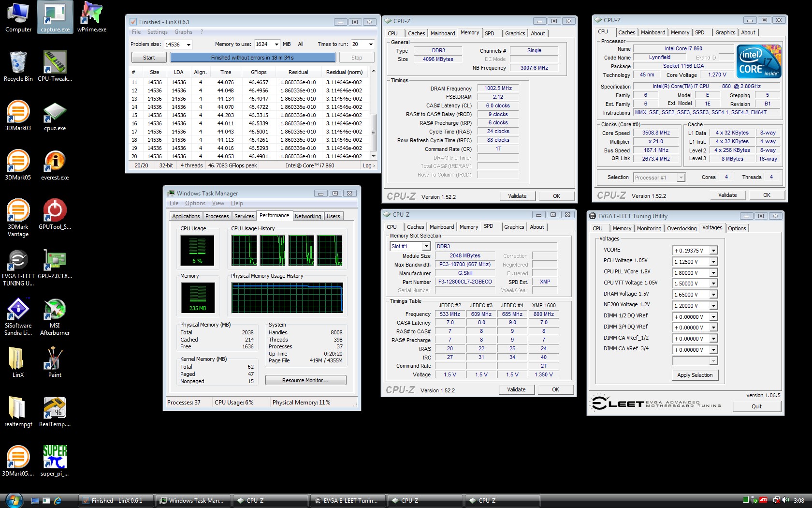Open the Times to run dropdown in LinX

click(x=371, y=45)
